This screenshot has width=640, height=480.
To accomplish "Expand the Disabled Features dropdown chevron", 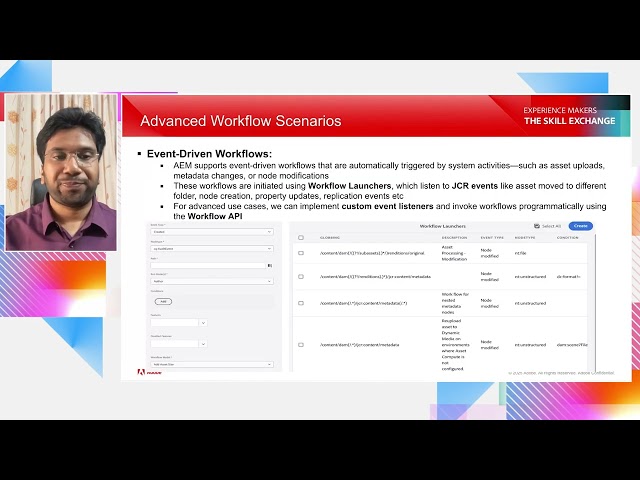I will click(203, 344).
